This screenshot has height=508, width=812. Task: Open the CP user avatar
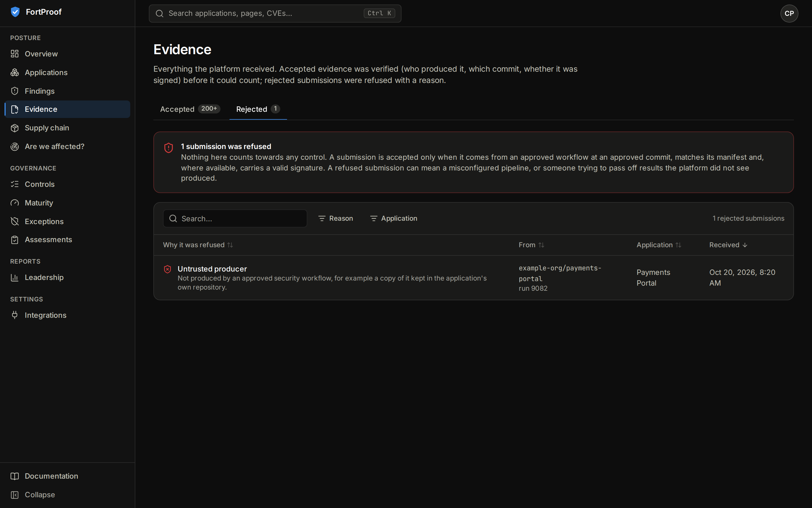pyautogui.click(x=789, y=14)
